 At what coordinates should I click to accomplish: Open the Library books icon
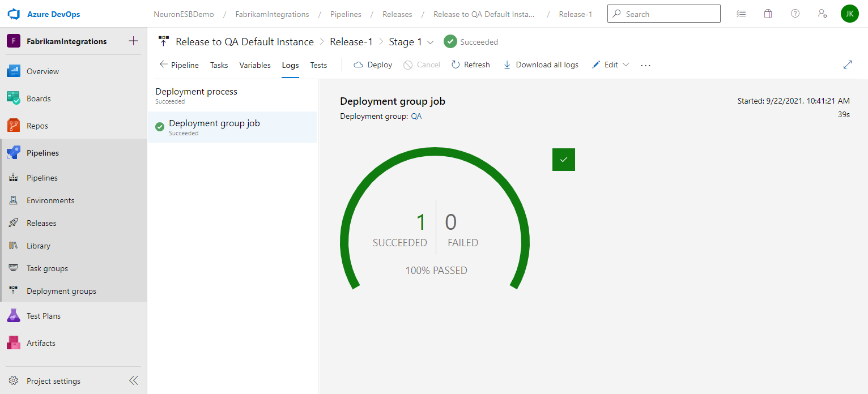pos(14,246)
